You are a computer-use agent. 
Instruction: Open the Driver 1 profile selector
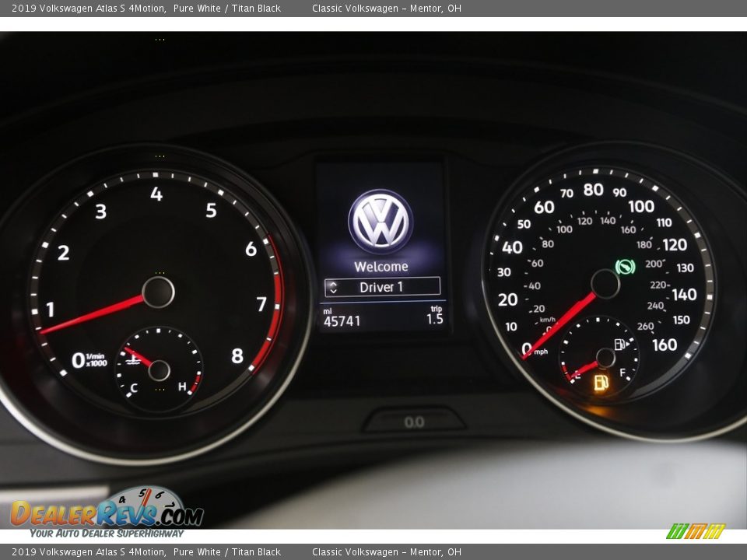click(381, 287)
